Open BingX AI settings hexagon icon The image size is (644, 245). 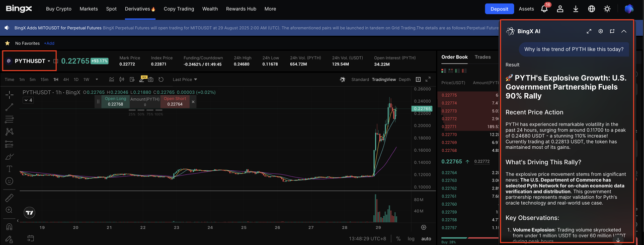(601, 31)
